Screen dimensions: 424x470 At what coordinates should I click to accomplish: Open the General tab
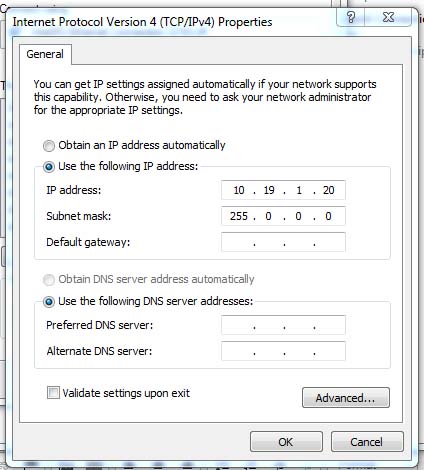tap(45, 54)
